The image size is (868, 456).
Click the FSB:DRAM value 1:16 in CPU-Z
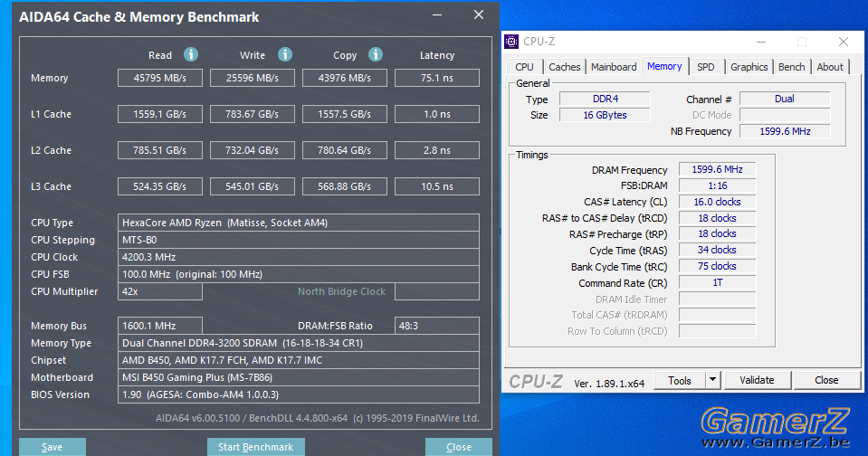(x=717, y=186)
